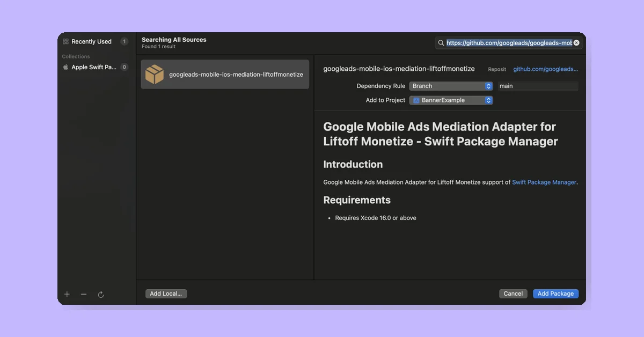Clear the search field with the X icon

click(576, 43)
